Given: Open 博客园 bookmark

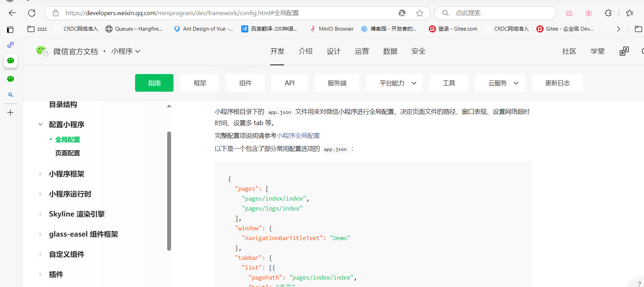Looking at the screenshot, I should [x=389, y=29].
